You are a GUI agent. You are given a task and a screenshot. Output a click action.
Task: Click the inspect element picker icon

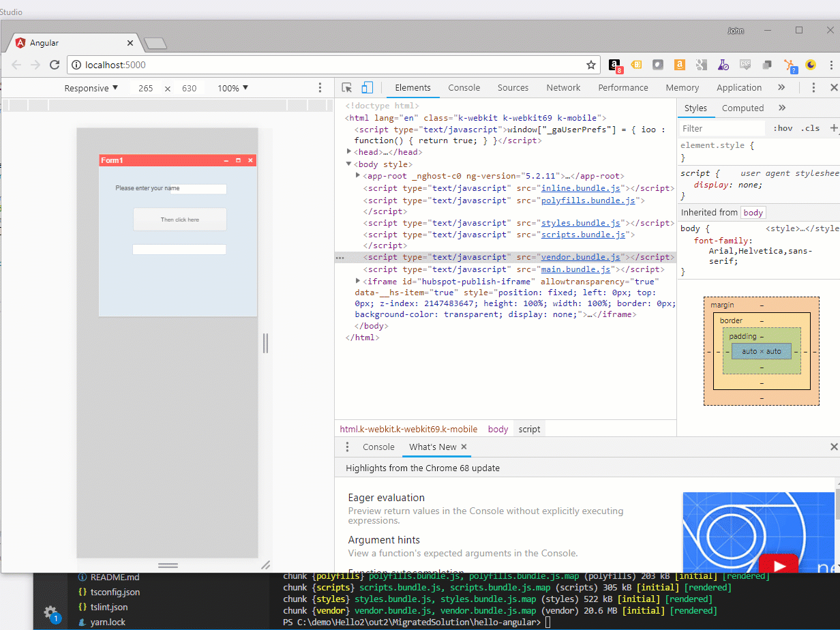[x=347, y=87]
